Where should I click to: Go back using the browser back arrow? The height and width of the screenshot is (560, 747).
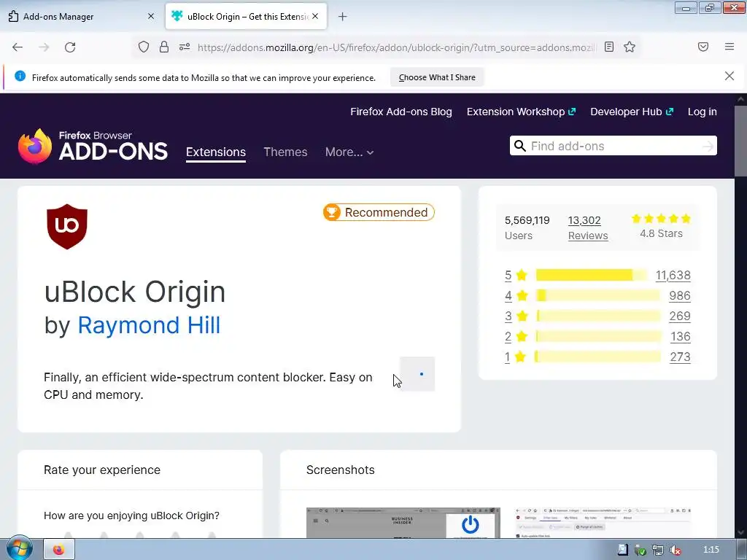click(18, 47)
